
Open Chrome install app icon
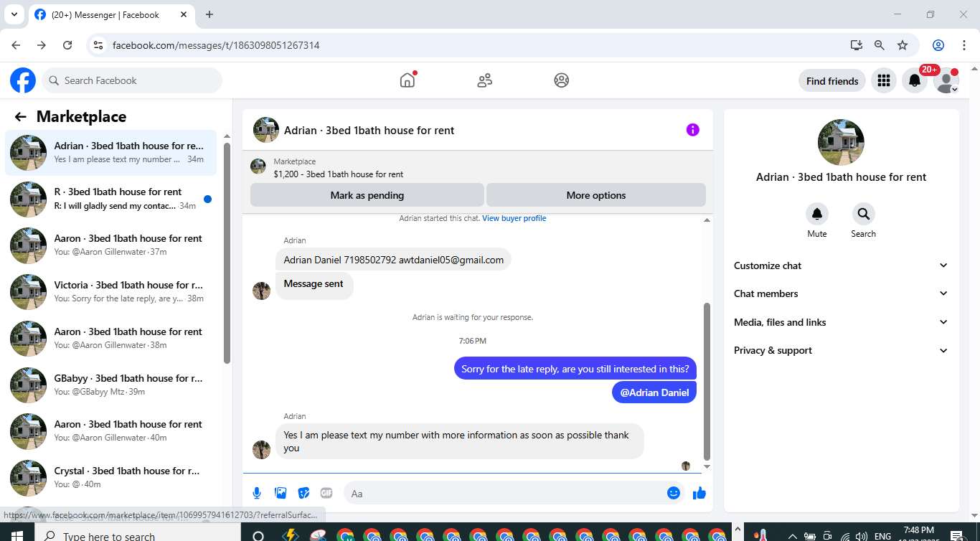click(x=857, y=45)
